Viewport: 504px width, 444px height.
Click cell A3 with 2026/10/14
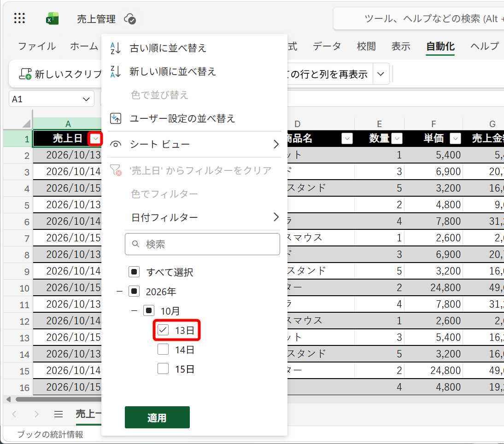67,171
